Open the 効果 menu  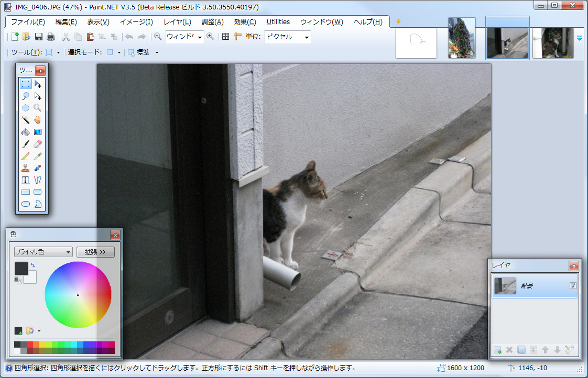click(244, 21)
